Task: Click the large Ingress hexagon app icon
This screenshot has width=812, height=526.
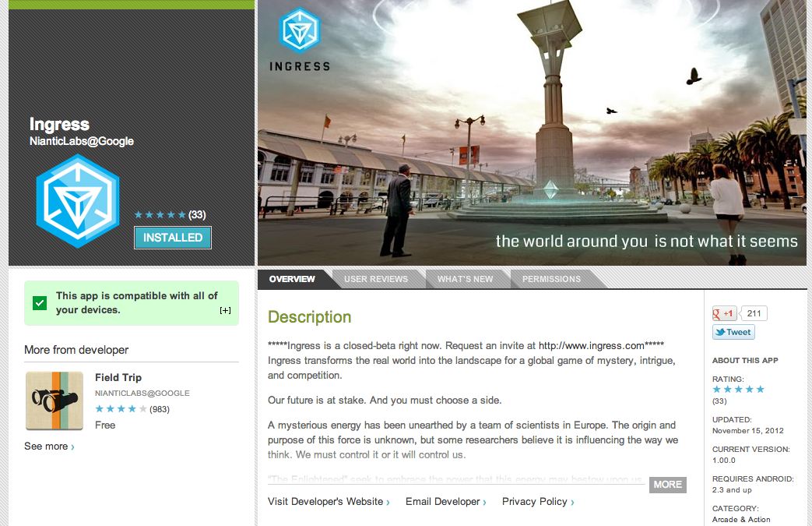Action: click(x=78, y=201)
